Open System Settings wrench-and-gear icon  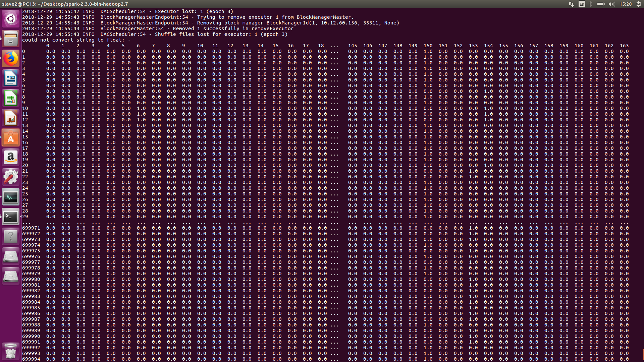pos(11,177)
